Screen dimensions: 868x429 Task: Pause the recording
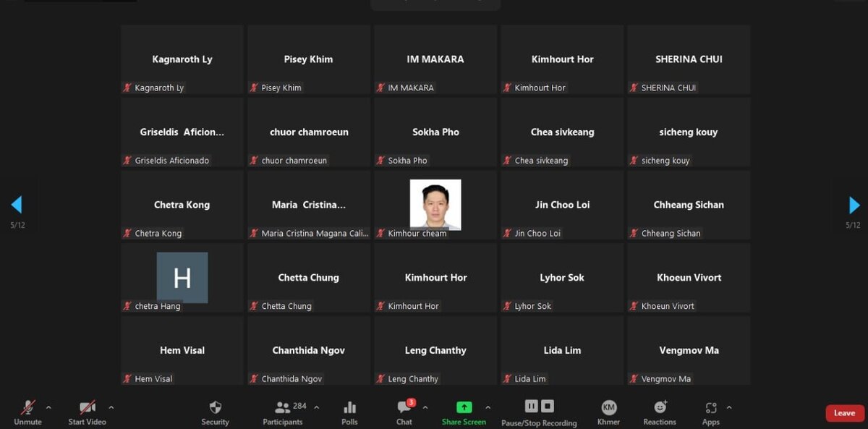(x=531, y=407)
